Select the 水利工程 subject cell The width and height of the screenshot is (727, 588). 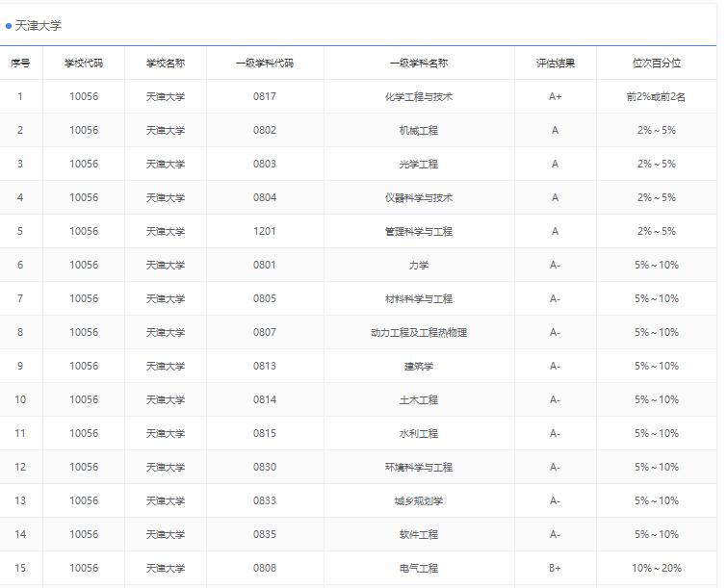tap(419, 433)
